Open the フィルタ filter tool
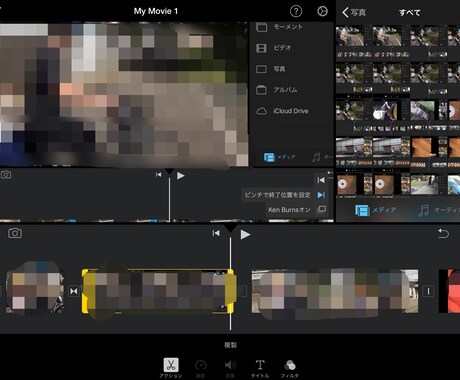Image resolution: width=460 pixels, height=380 pixels. coord(289,368)
